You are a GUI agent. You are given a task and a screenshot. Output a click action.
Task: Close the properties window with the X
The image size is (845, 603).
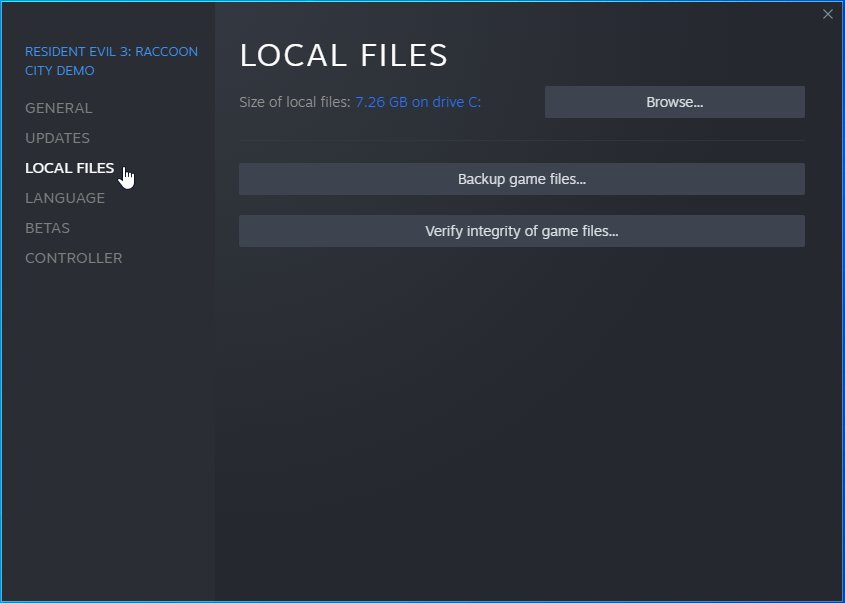coord(828,14)
